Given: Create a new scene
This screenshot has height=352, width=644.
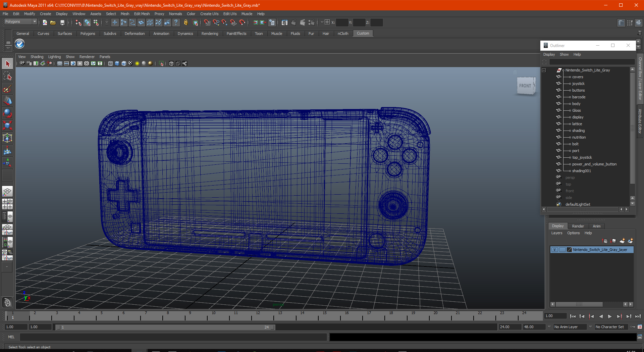Looking at the screenshot, I should 45,22.
